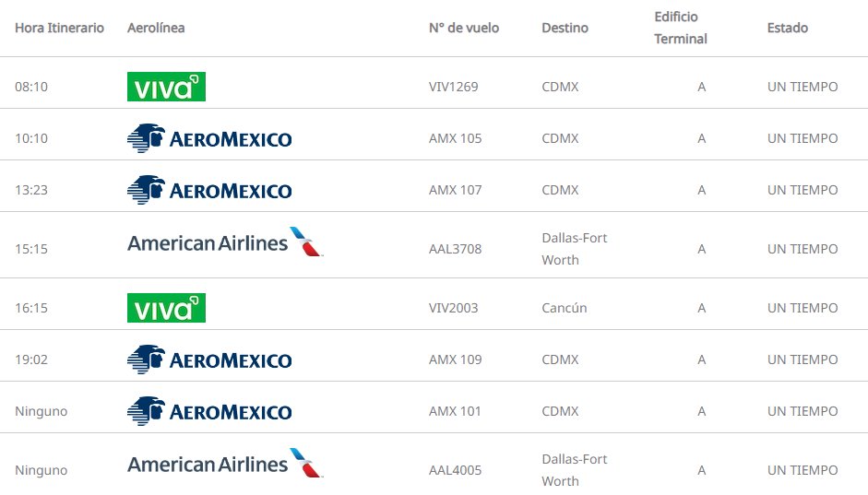
Task: Click the UN TIEMPO status for AMX 109
Action: pyautogui.click(x=803, y=359)
